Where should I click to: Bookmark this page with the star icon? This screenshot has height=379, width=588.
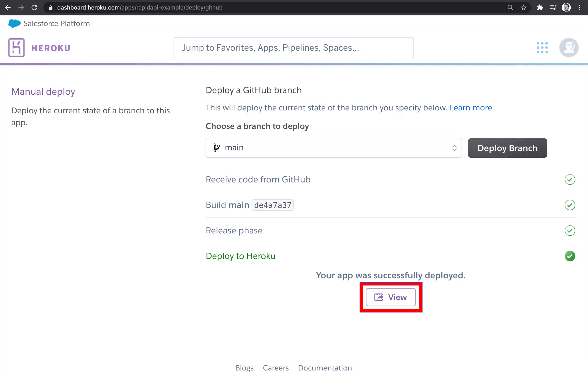tap(523, 7)
